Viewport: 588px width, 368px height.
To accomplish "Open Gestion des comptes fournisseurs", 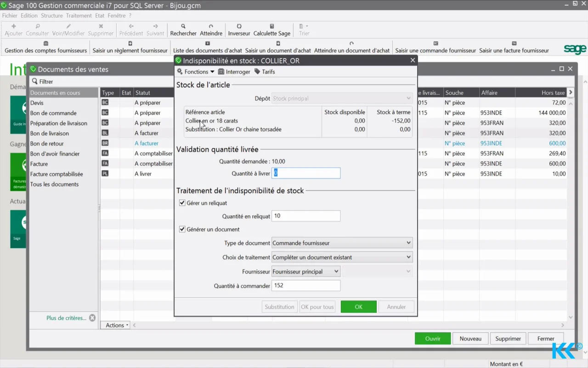I will pyautogui.click(x=45, y=47).
